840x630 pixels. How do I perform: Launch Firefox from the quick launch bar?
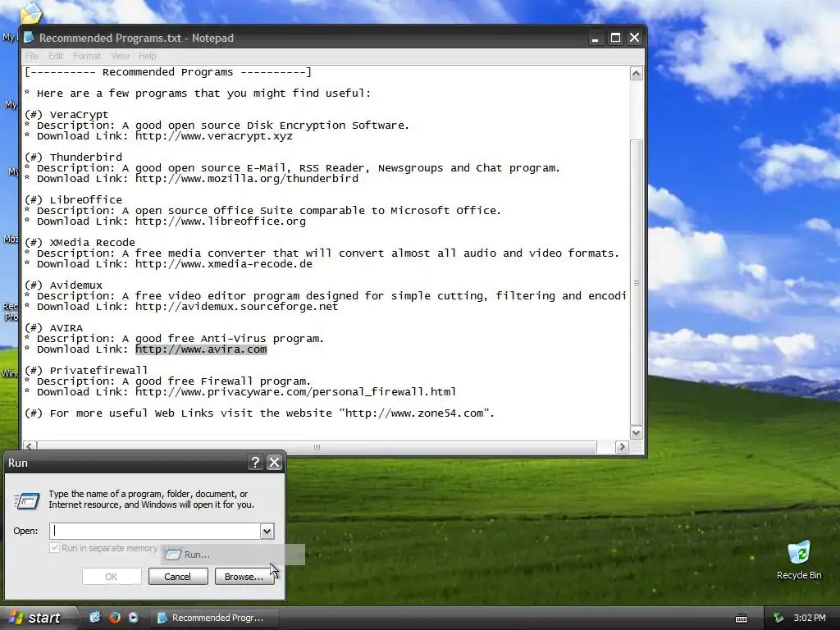(115, 617)
